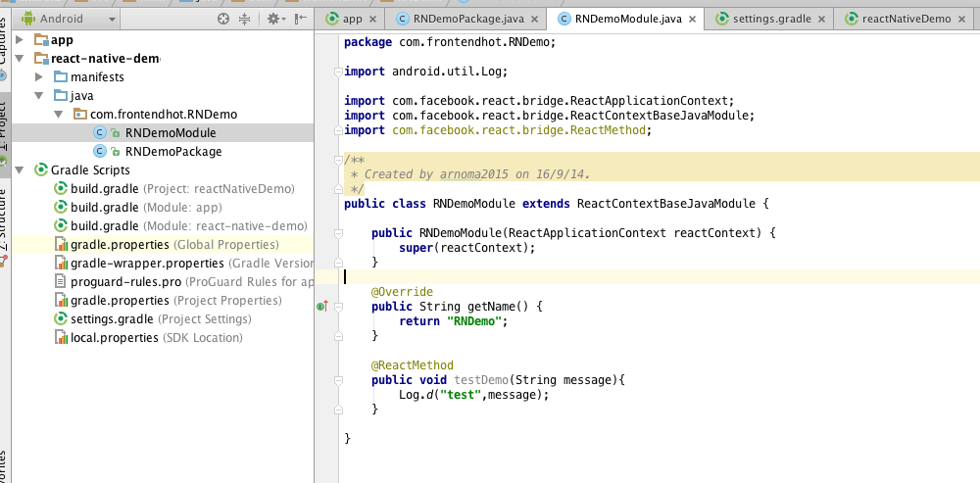
Task: Select RNDemoPackage class in project tree
Action: [x=172, y=152]
